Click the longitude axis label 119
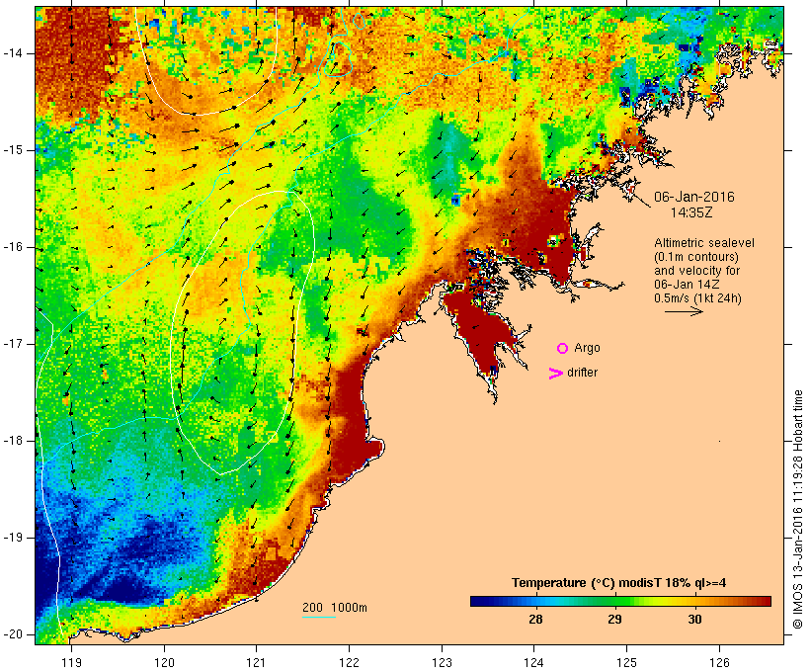This screenshot has height=672, width=810. coord(71,662)
